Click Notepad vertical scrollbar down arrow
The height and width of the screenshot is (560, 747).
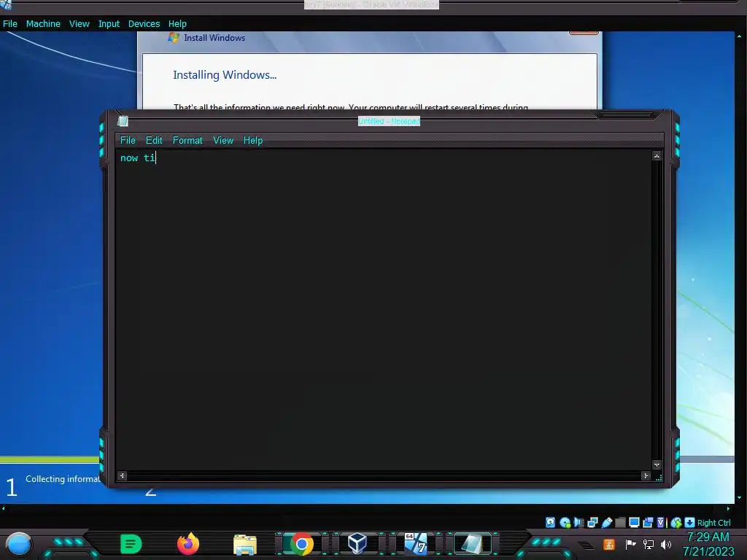[x=657, y=464]
